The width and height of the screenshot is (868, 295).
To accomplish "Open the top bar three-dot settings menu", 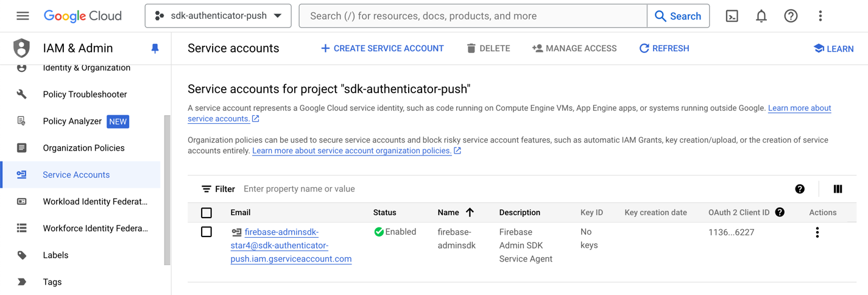I will pyautogui.click(x=820, y=16).
